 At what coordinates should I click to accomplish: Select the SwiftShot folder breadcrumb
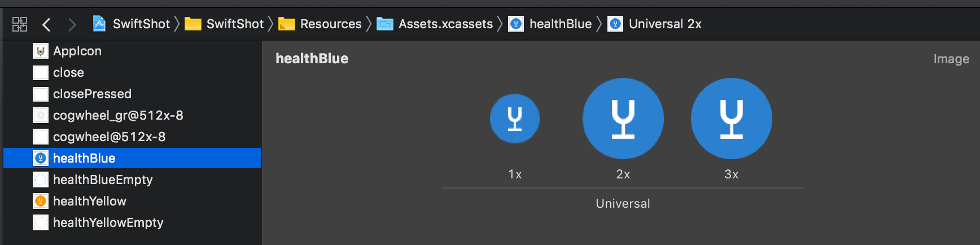coord(225,24)
